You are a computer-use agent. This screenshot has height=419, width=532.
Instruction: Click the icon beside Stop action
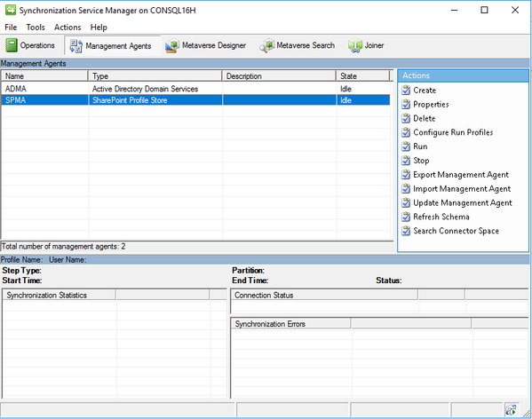[406, 161]
